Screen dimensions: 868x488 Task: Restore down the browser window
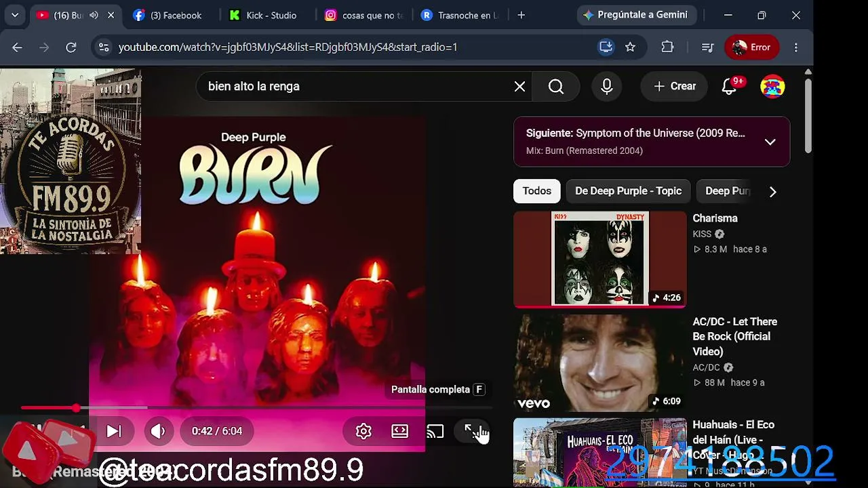[762, 15]
